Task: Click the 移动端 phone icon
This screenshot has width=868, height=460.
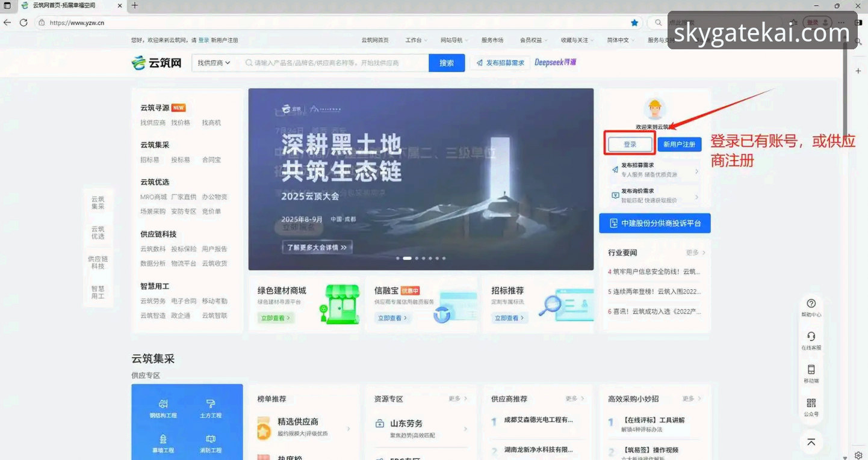Action: [811, 370]
